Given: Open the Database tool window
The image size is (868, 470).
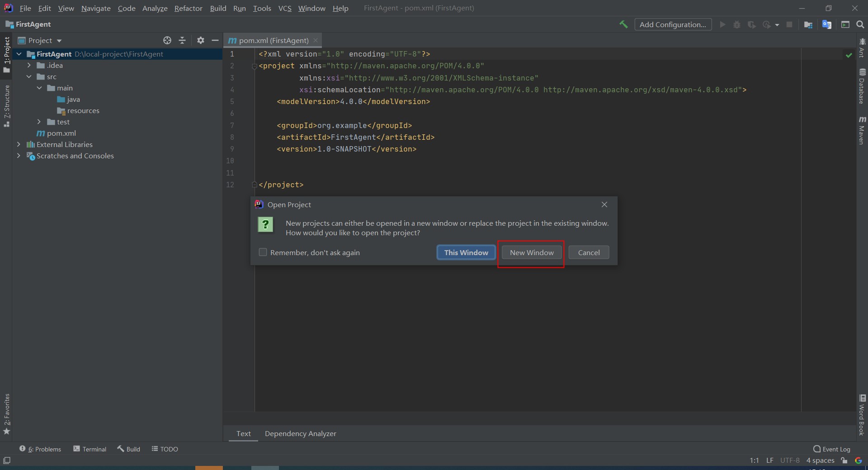Looking at the screenshot, I should tap(862, 86).
